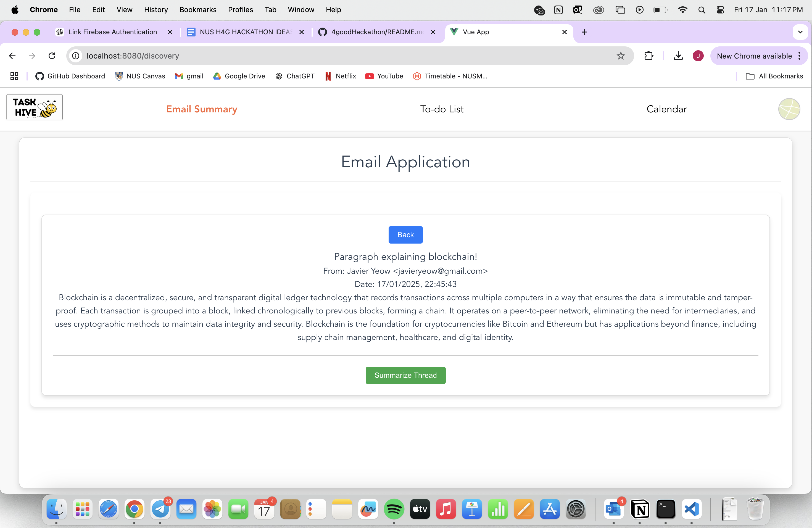This screenshot has width=812, height=528.
Task: Open Chrome downloads icon
Action: (678, 56)
